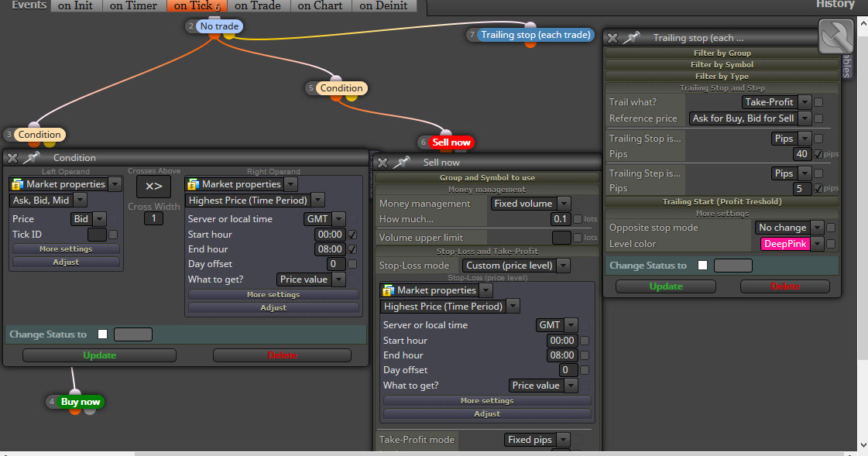Select the Trailing stop (each trade) node
Screen dimensions: 868x456
click(x=535, y=35)
